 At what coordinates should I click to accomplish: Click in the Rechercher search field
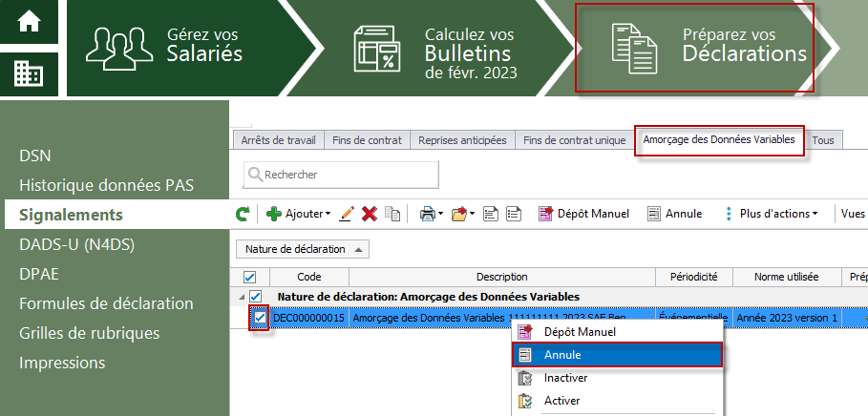click(x=341, y=175)
